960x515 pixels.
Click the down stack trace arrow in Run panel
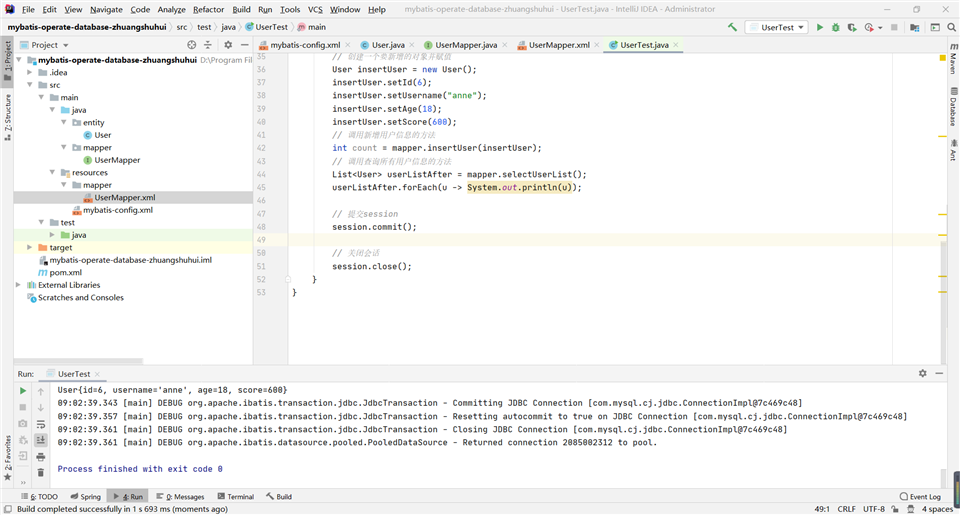point(41,407)
